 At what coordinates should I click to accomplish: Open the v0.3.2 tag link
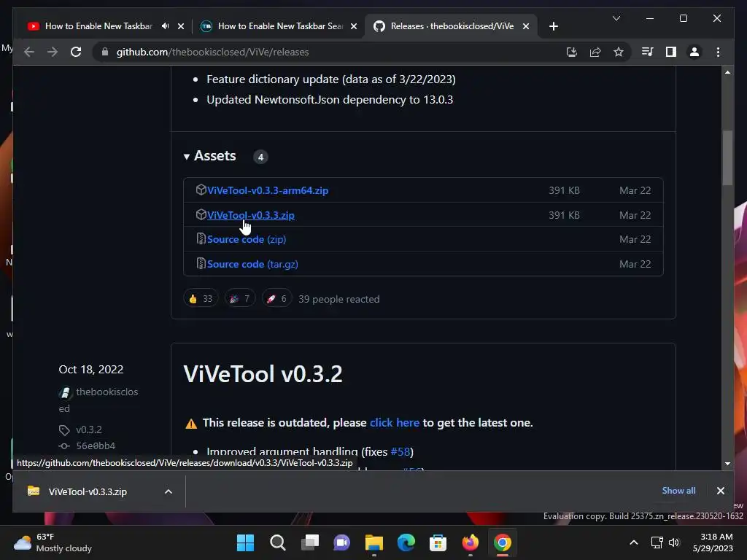pyautogui.click(x=88, y=429)
